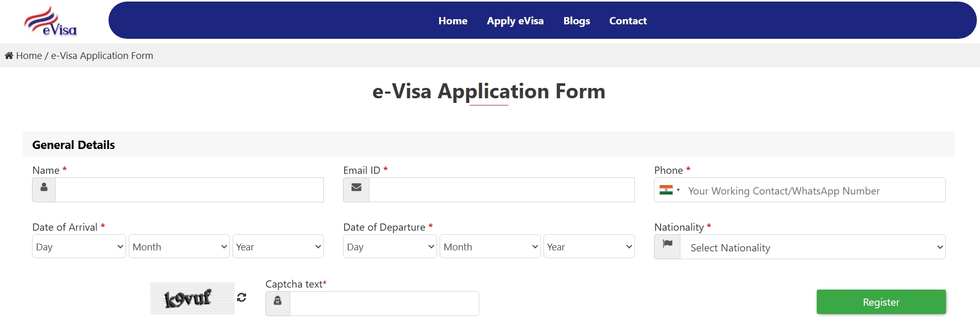Click the home icon in breadcrumb

click(9, 55)
